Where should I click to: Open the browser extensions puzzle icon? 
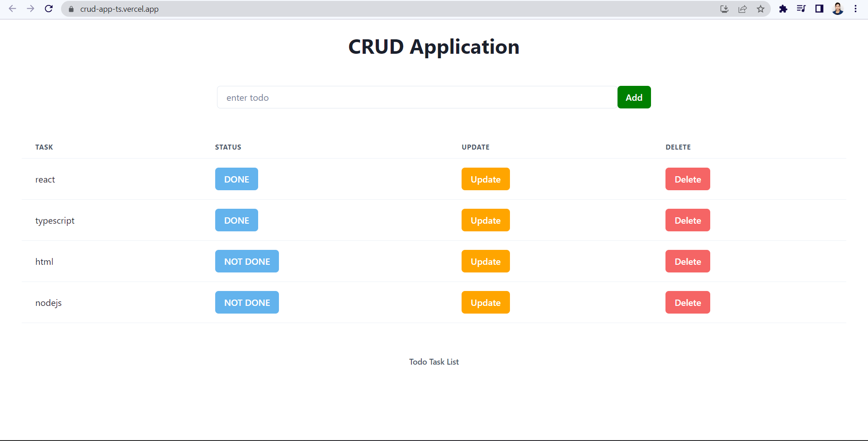click(783, 9)
